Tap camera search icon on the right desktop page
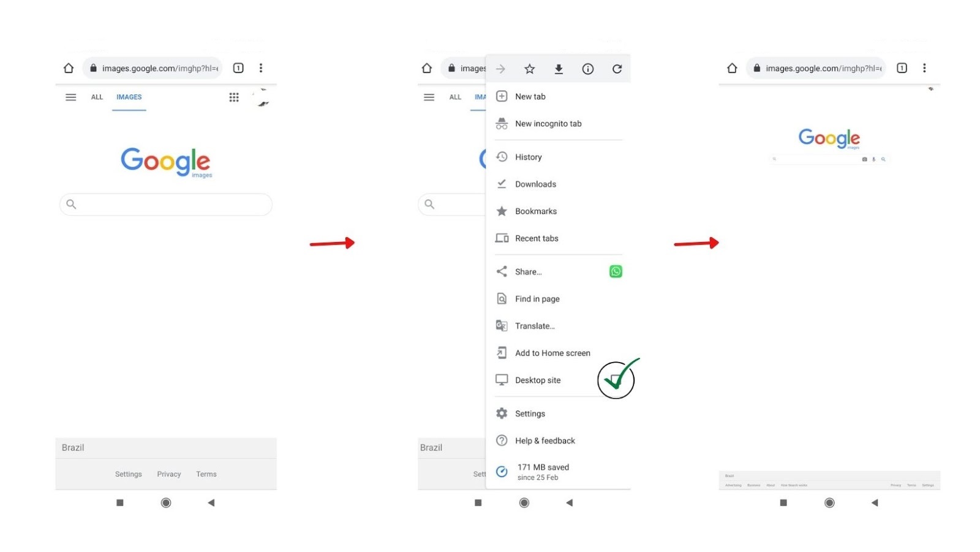This screenshot has width=980, height=552. tap(864, 159)
